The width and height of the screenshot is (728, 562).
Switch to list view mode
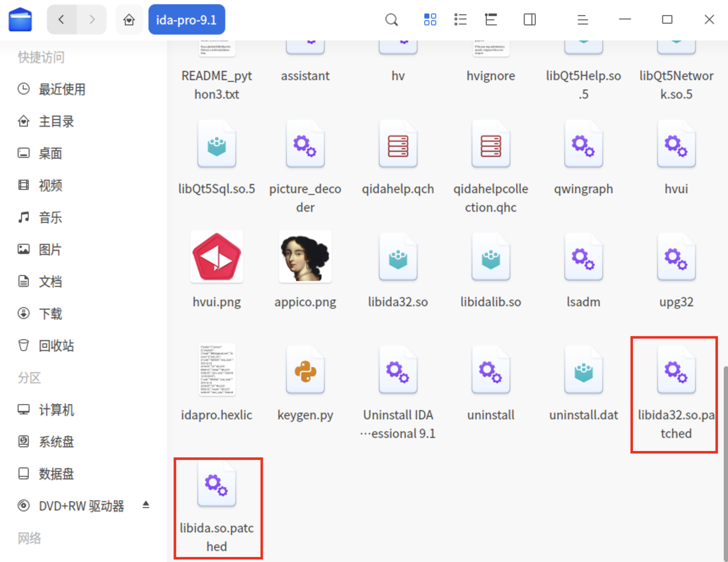click(x=460, y=20)
